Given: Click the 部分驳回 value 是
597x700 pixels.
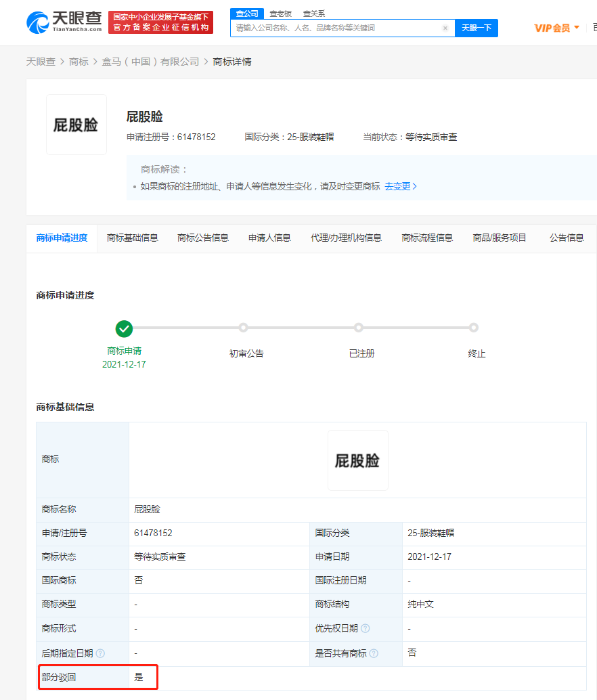Looking at the screenshot, I should (139, 677).
